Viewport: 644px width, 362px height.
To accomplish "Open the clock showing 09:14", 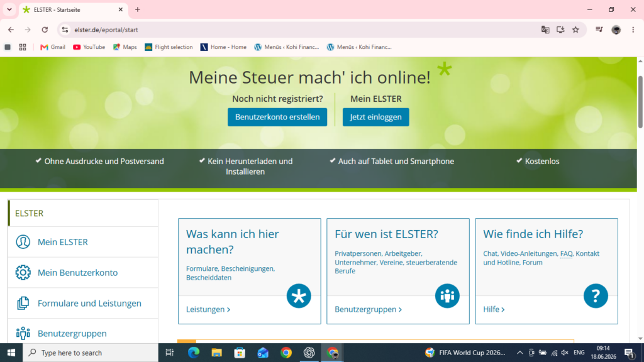I will pyautogui.click(x=603, y=353).
